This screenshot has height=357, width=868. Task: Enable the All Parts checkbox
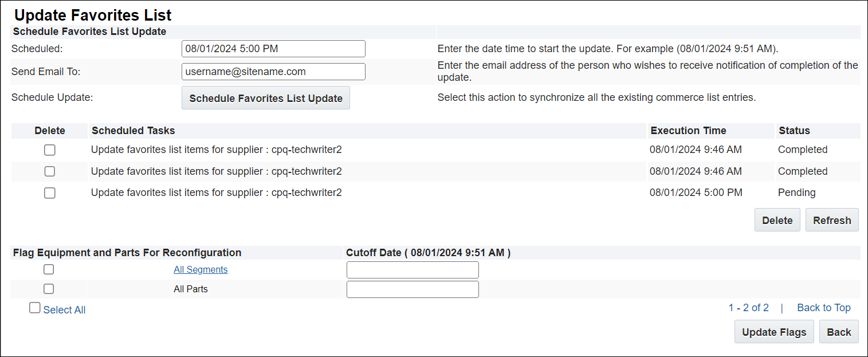point(48,288)
